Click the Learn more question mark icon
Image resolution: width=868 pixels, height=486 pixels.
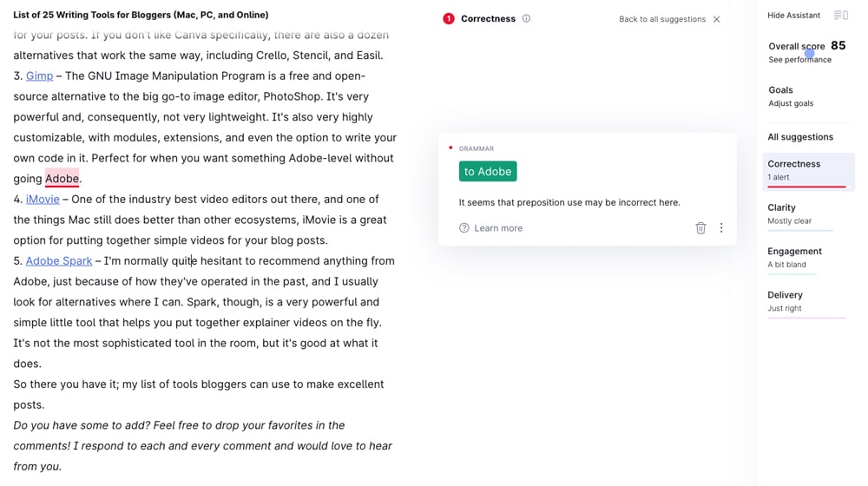point(464,228)
